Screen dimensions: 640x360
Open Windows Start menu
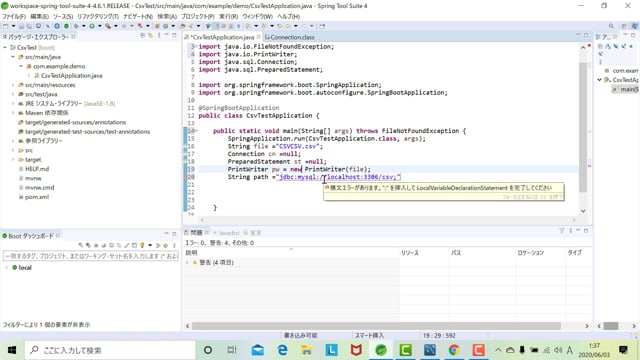click(12, 350)
